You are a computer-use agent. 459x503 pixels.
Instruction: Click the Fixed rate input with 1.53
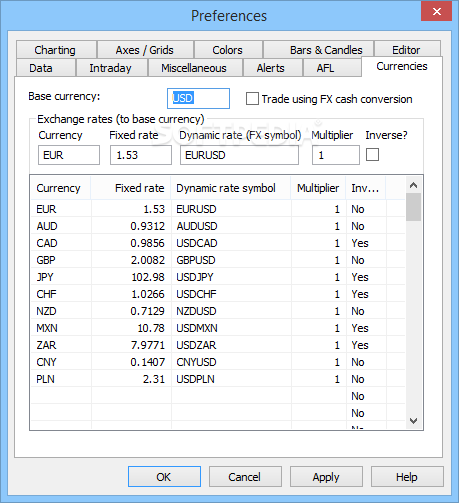[141, 155]
